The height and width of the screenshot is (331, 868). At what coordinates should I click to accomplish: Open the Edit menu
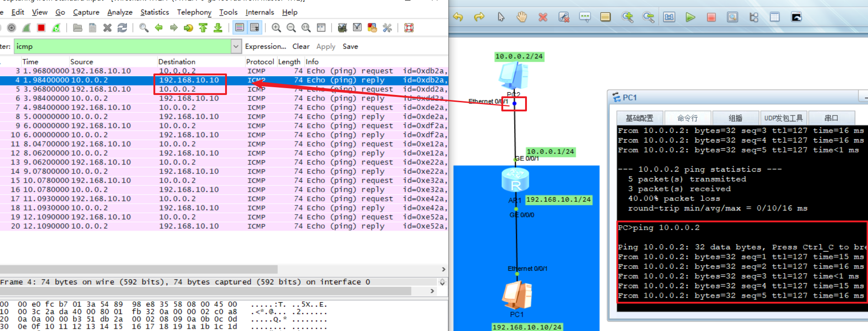click(18, 12)
